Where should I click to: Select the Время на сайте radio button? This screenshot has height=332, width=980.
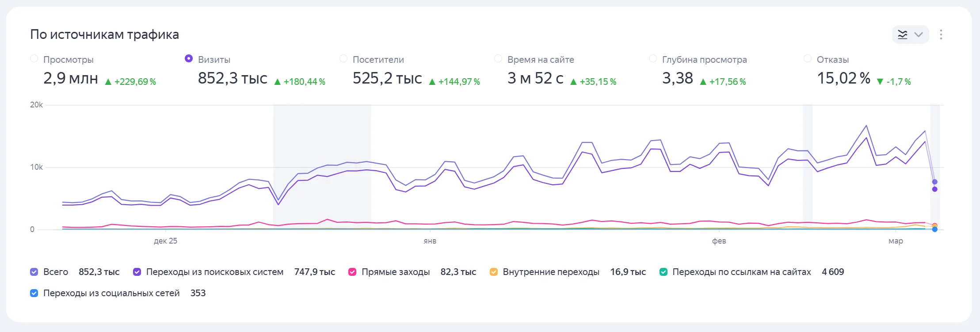click(498, 59)
